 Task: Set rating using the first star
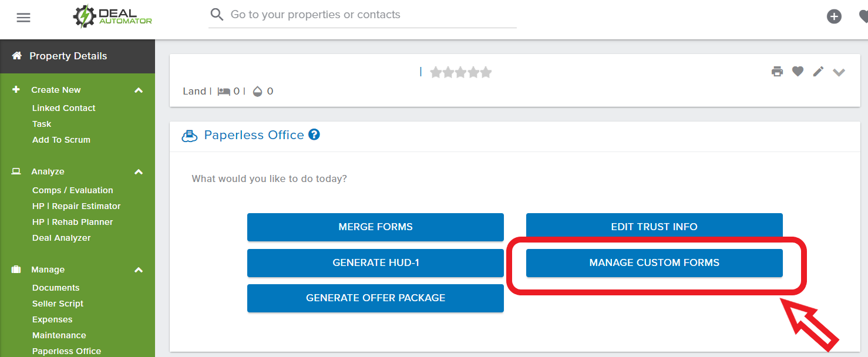[x=436, y=72]
